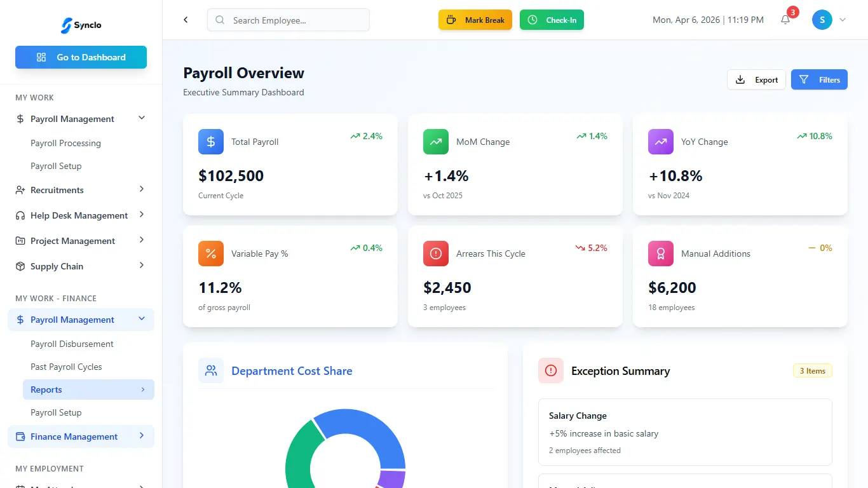Open the user avatar profile menu
Viewport: 868px width, 488px height.
click(x=822, y=20)
